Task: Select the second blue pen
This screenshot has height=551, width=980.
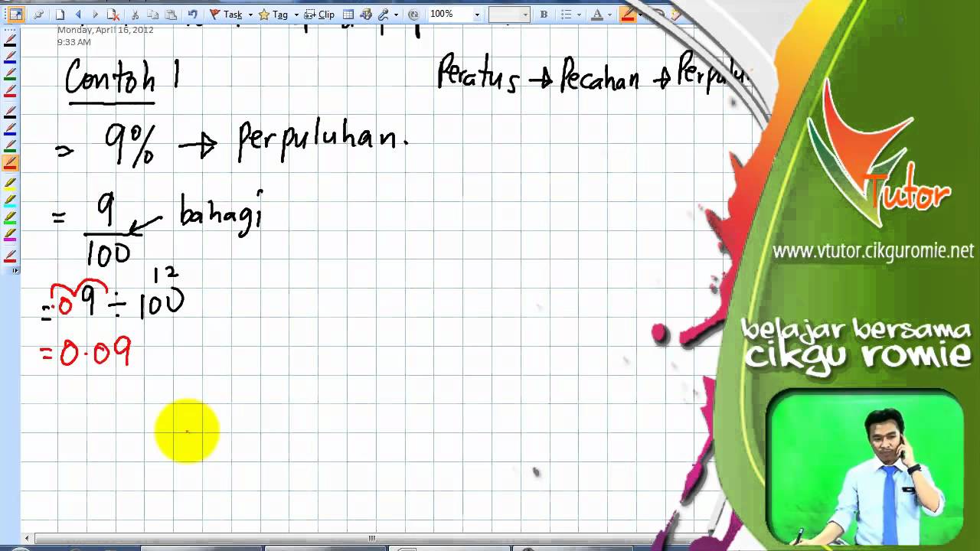Action: pos(10,129)
